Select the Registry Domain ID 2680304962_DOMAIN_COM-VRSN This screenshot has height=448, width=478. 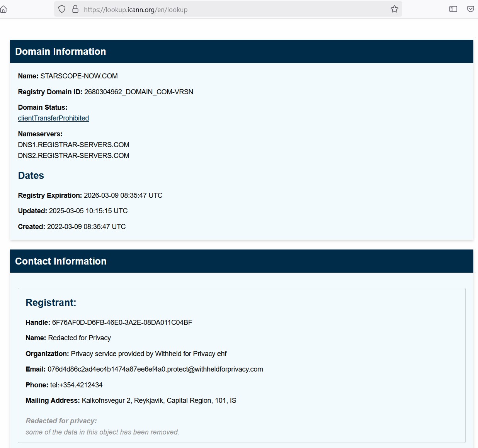(139, 92)
